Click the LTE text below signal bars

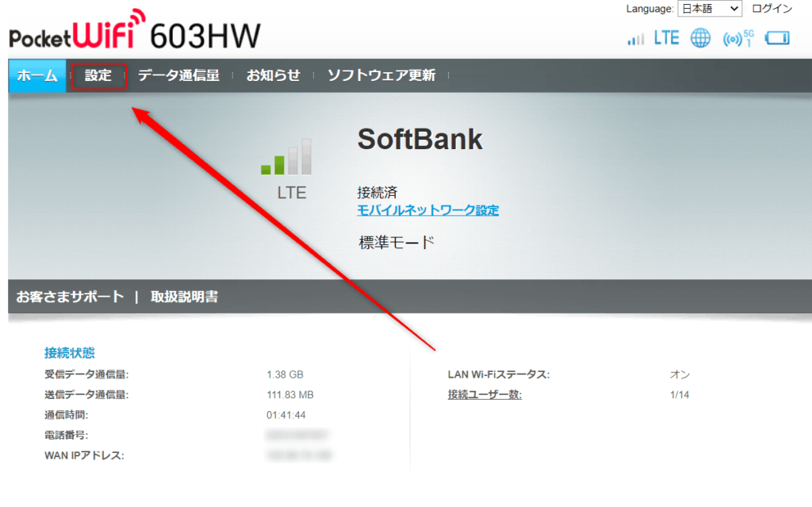[x=292, y=193]
